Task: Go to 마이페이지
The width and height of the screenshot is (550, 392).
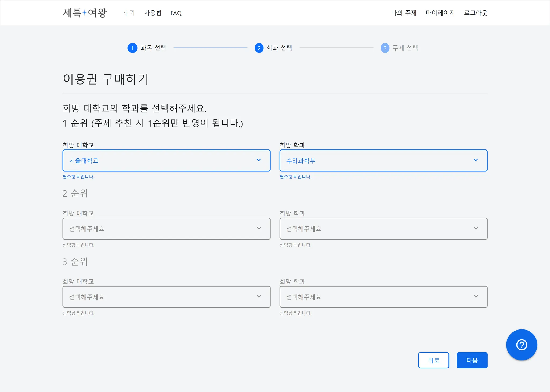Action: [440, 13]
